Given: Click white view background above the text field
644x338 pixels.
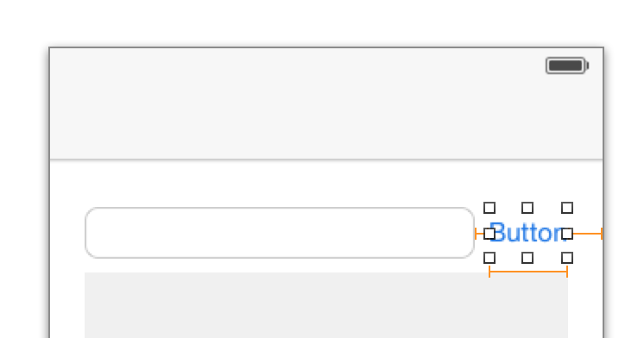Looking at the screenshot, I should 326,183.
